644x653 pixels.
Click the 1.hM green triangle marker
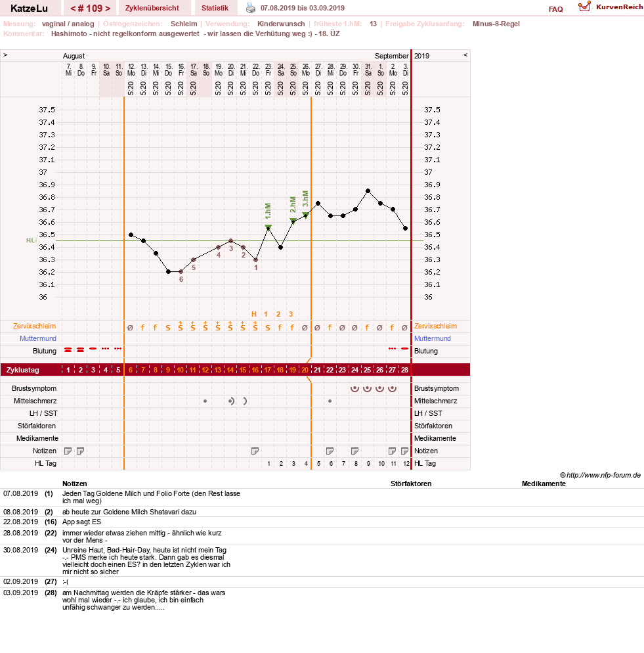coord(268,227)
